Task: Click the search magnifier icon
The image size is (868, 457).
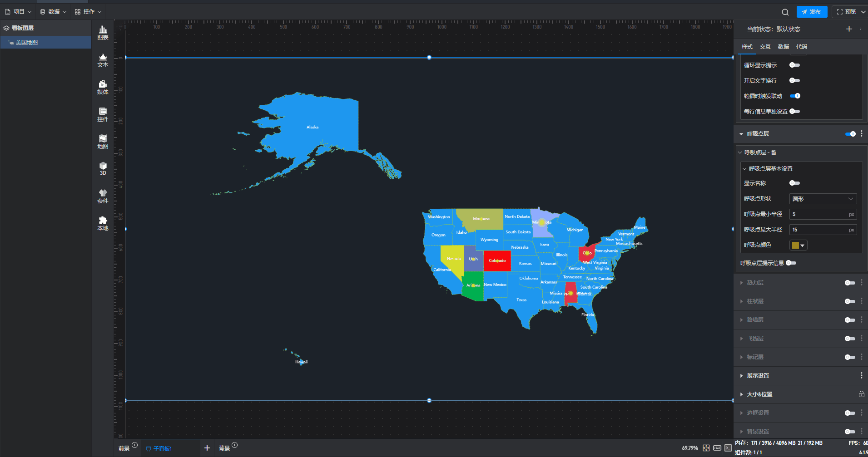Action: tap(785, 12)
